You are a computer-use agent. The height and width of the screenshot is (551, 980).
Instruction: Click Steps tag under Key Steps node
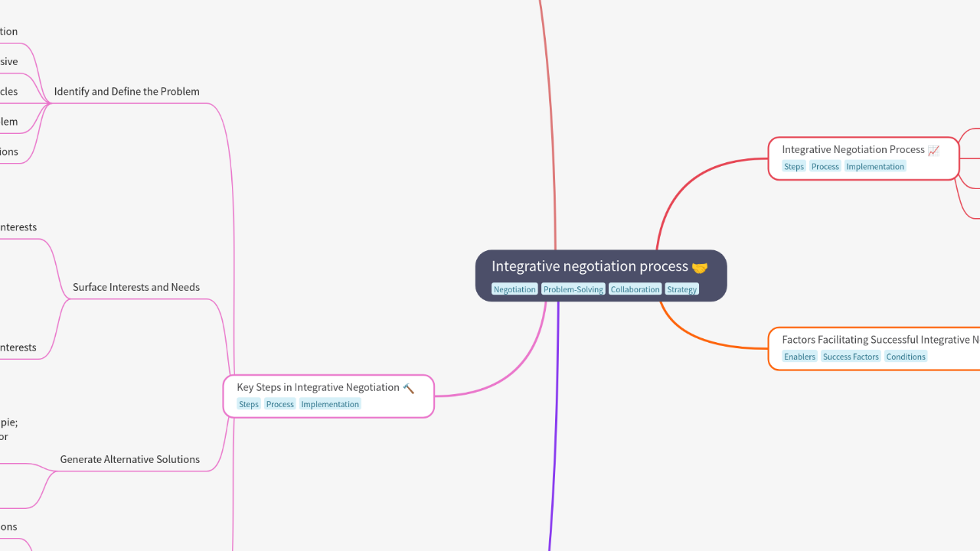pos(249,404)
